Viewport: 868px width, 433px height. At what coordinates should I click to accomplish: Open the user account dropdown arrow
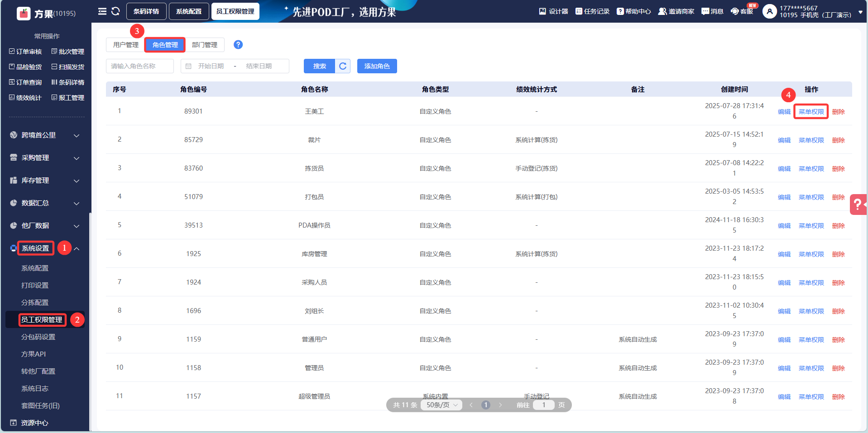pos(860,12)
